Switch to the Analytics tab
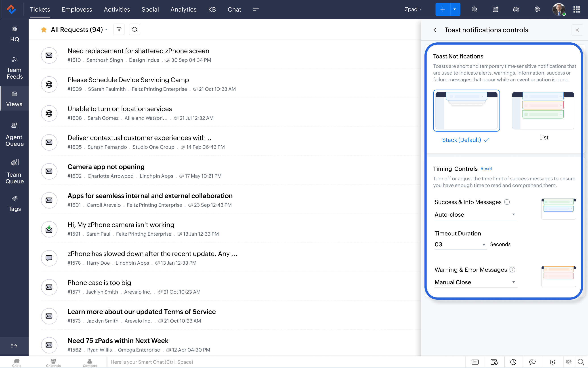This screenshot has width=588, height=368. [x=183, y=10]
